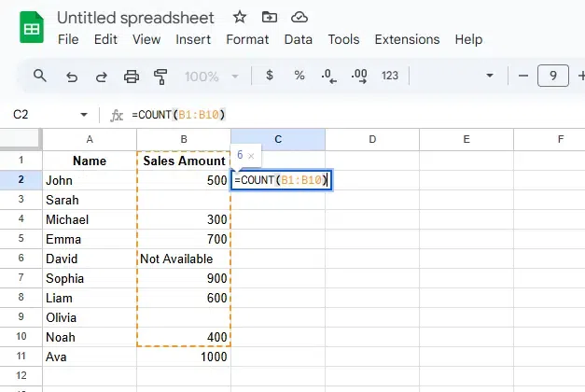The height and width of the screenshot is (392, 585).
Task: Open the File menu
Action: pos(68,39)
